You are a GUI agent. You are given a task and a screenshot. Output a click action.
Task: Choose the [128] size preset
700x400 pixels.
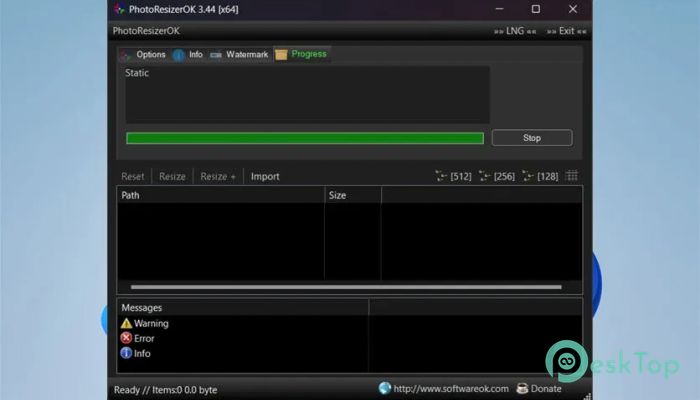pos(540,176)
